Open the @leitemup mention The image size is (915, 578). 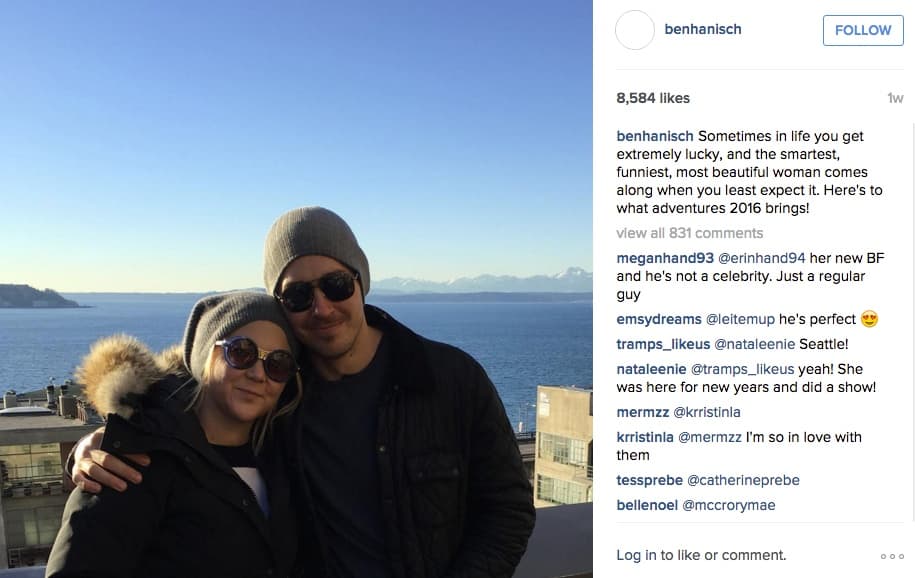pyautogui.click(x=740, y=319)
